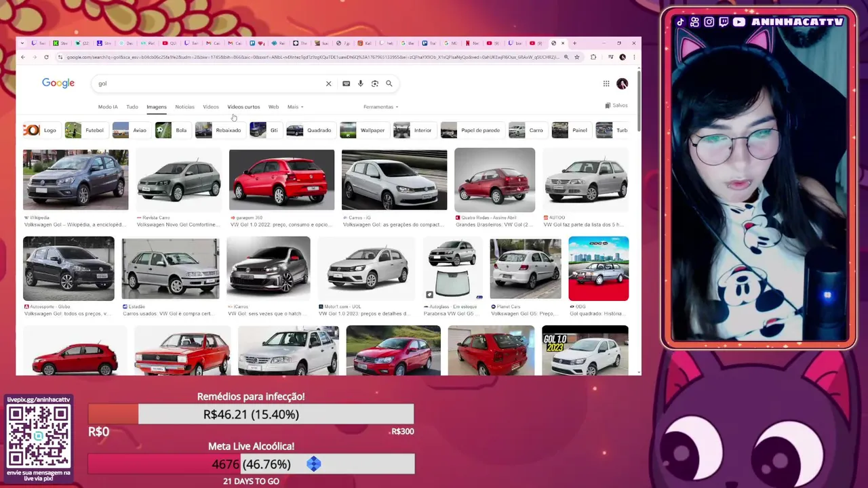The height and width of the screenshot is (488, 868).
Task: Open the Chrome profile avatar in toolbar
Action: point(623,57)
